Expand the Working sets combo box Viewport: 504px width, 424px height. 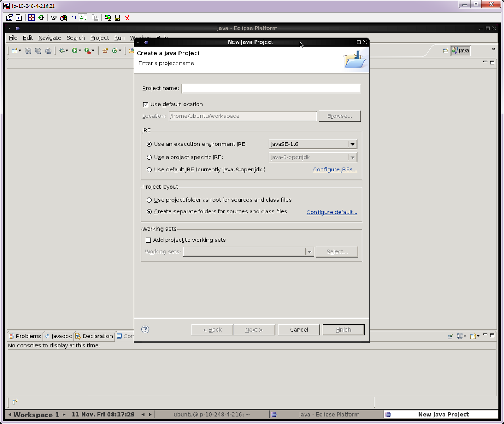309,251
